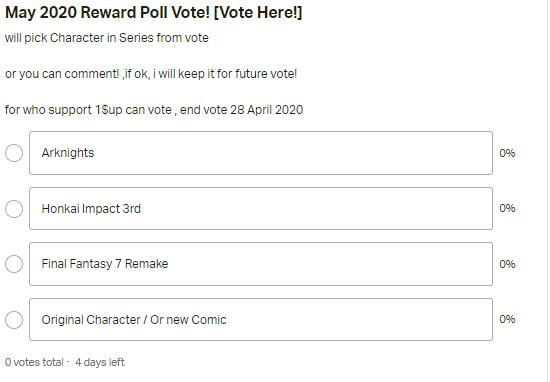Click the '1$up can vote' text
The image size is (550, 382).
click(x=134, y=110)
